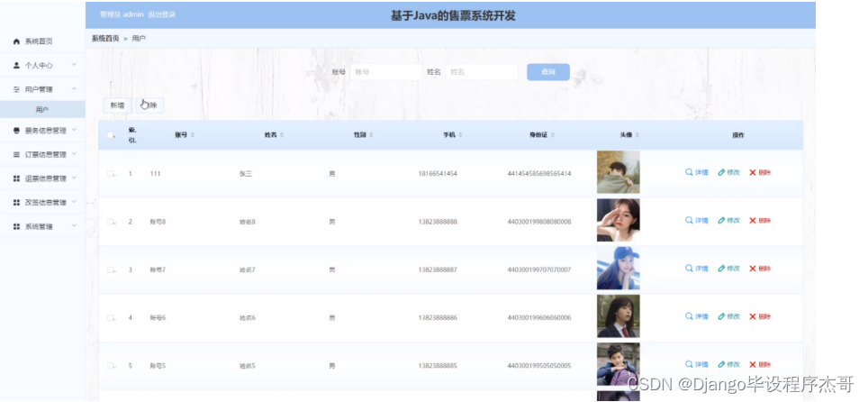Click pencil 修改 icon for 账号5 row
868x402 pixels.
click(721, 365)
